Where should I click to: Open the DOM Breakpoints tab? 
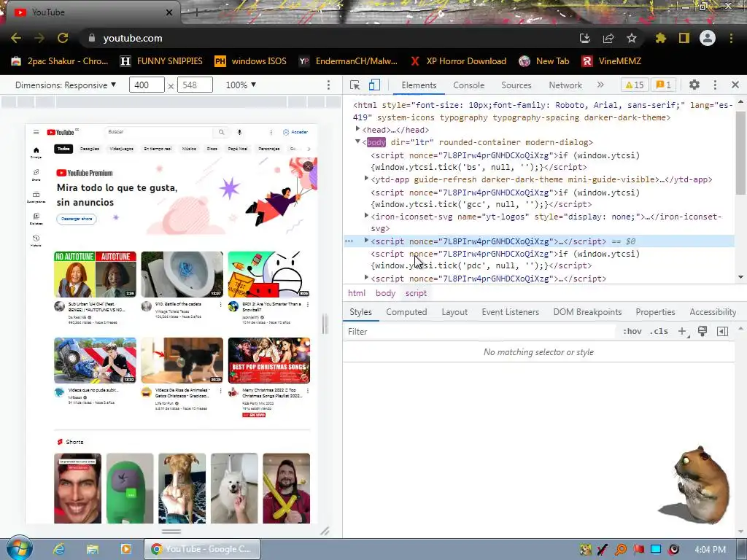tap(587, 312)
